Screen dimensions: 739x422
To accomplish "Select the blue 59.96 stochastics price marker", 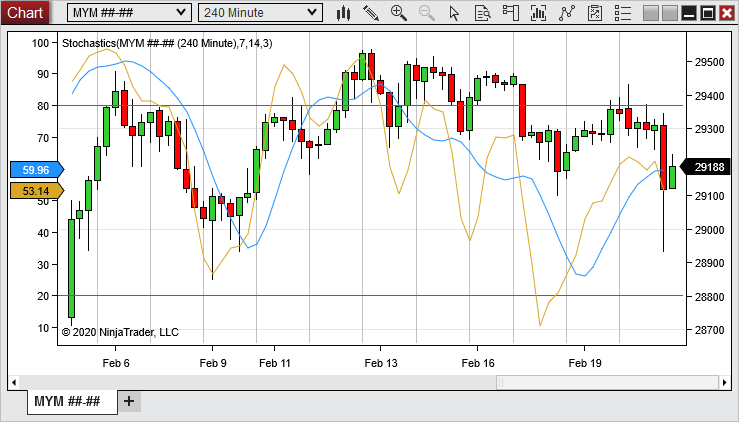I will (35, 170).
